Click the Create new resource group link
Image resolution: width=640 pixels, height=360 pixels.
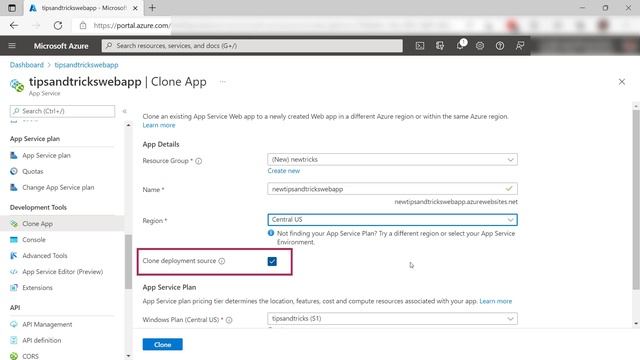click(284, 171)
